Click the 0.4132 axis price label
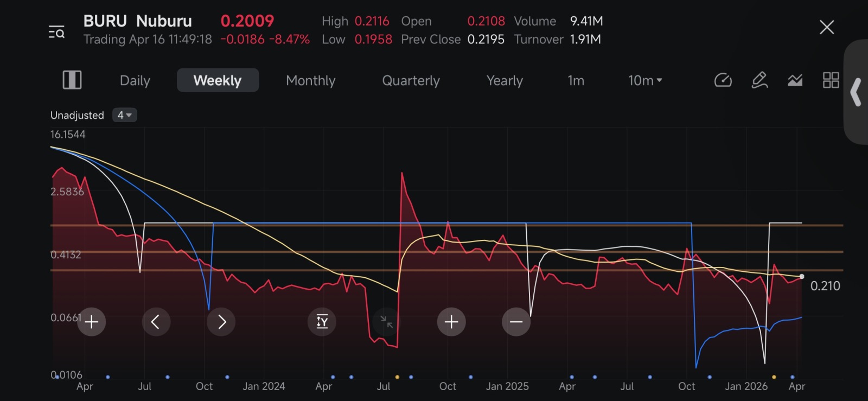The height and width of the screenshot is (401, 868). (66, 254)
